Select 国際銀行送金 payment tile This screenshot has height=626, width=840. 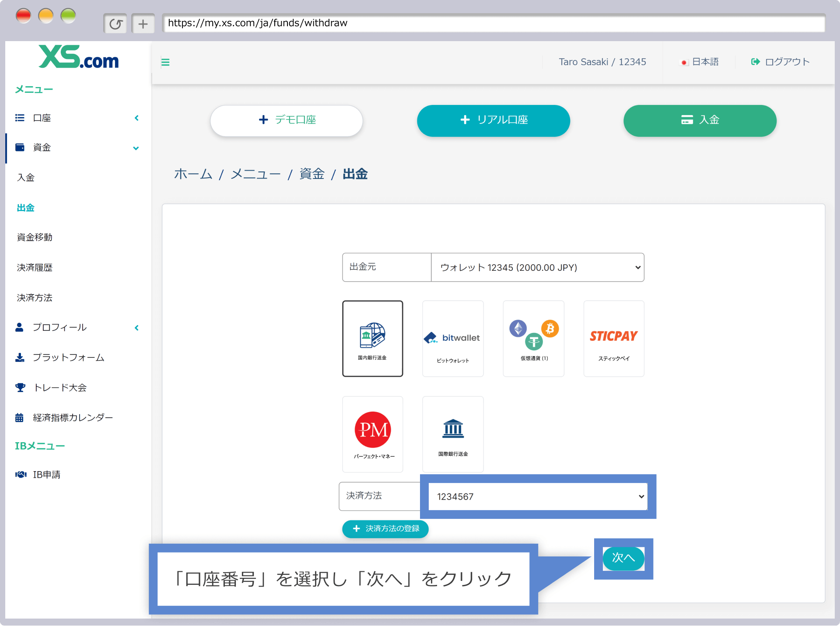click(453, 434)
